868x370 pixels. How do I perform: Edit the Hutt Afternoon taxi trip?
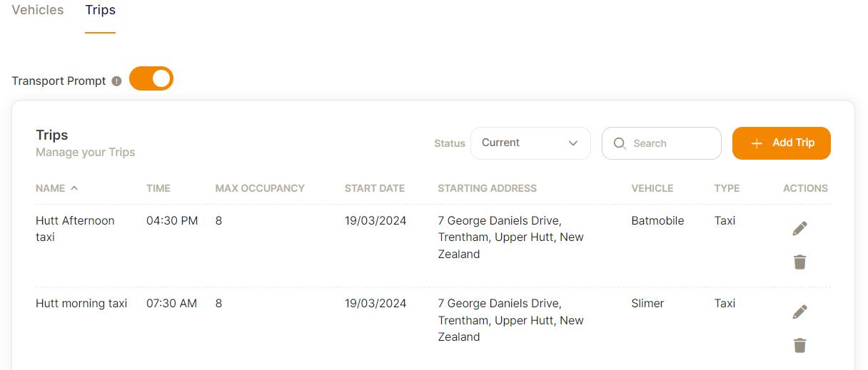tap(799, 228)
